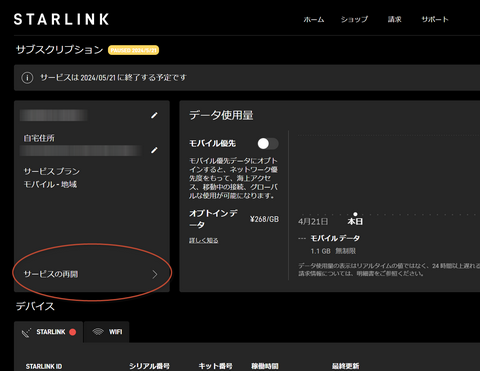Image resolution: width=480 pixels, height=371 pixels.
Task: Click the 1.1 GB usage value
Action: pos(320,251)
